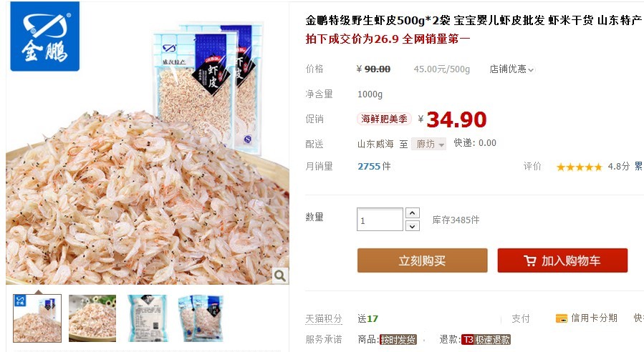Select the second thumbnail with shrimp bowl
Image resolution: width=644 pixels, height=352 pixels.
pos(92,318)
